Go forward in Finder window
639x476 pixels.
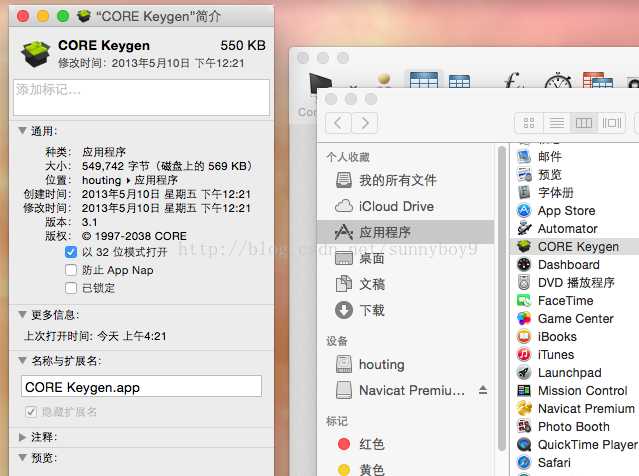click(365, 123)
